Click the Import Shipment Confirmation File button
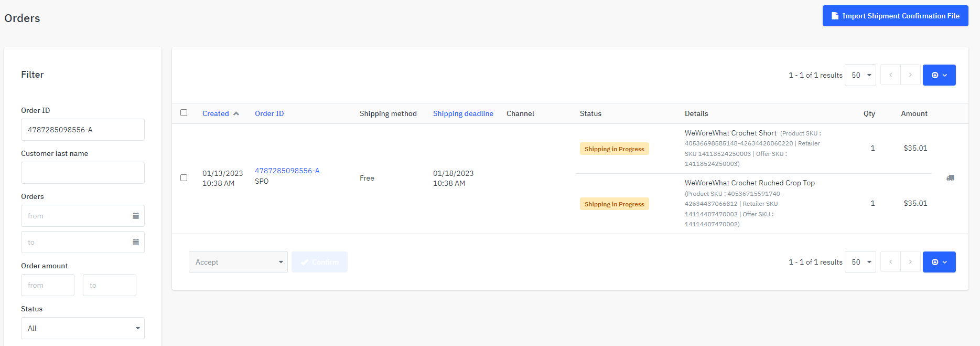 895,16
